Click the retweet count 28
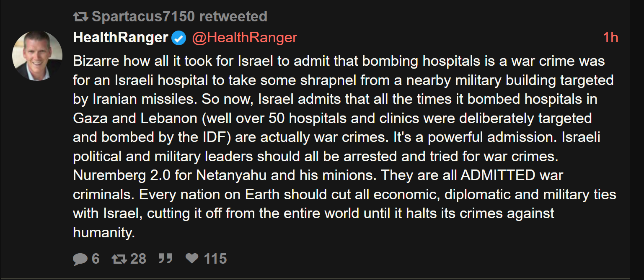This screenshot has height=280, width=644. [138, 259]
